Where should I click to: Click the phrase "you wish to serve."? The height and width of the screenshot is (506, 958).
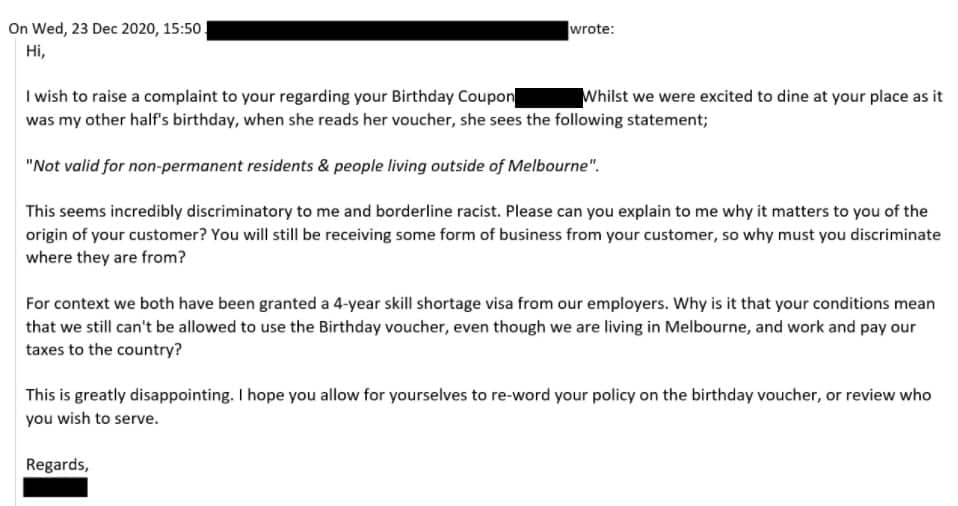point(92,418)
